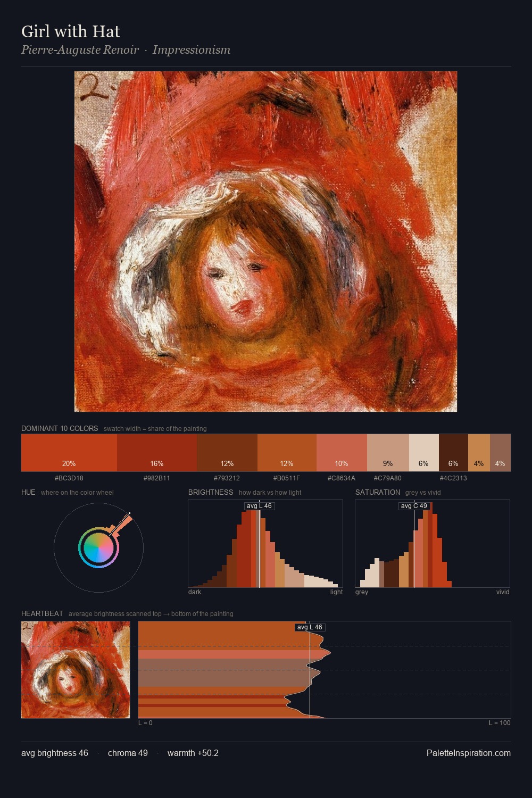Viewport: 532px width, 798px height.
Task: Click the 'light' axis label under Brightness
Action: tap(336, 592)
